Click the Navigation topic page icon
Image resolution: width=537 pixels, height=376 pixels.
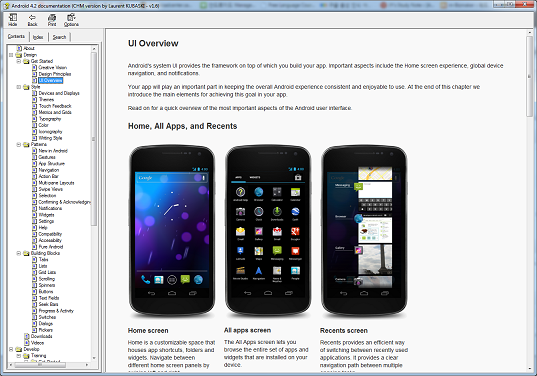(34, 170)
